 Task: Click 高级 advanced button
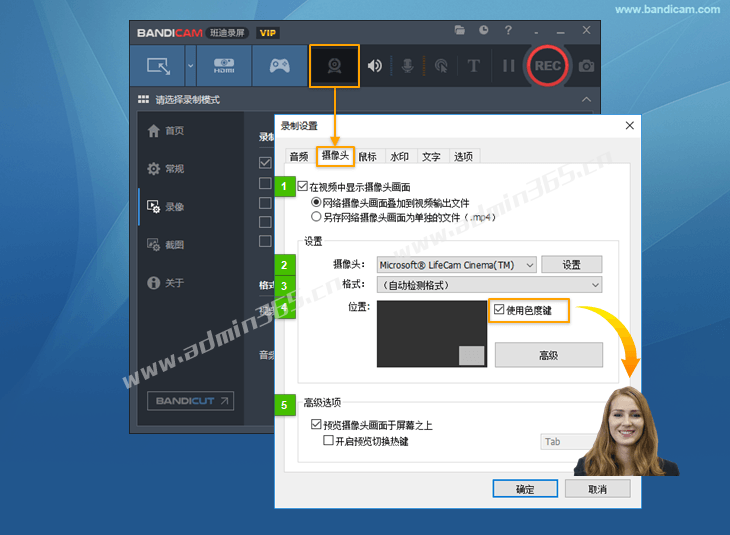[x=548, y=355]
